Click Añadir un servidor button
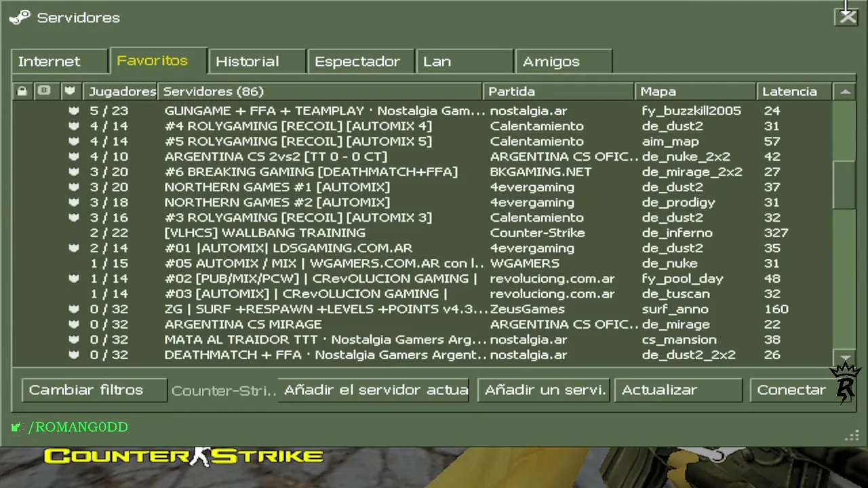The height and width of the screenshot is (488, 868). click(x=543, y=390)
